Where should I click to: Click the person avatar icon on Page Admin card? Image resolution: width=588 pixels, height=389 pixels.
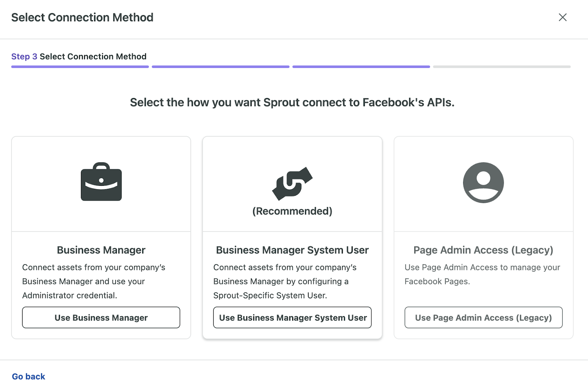(x=483, y=183)
